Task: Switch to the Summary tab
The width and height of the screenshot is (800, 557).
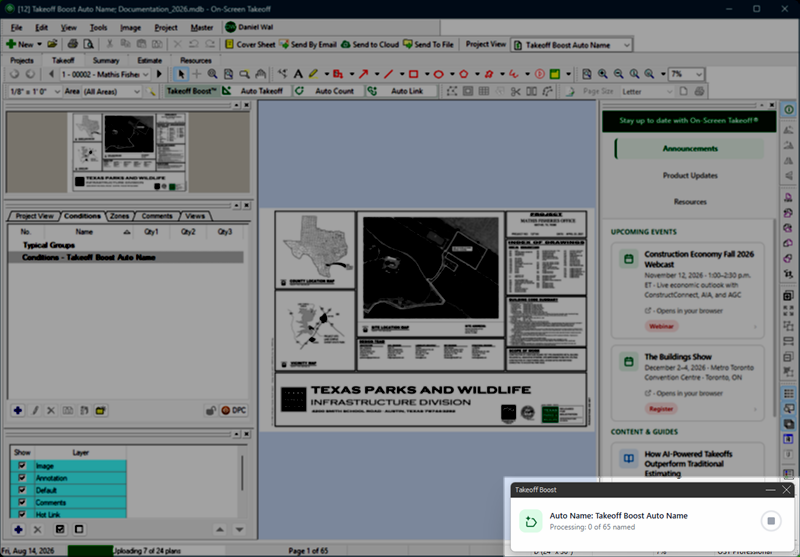Action: [x=106, y=60]
